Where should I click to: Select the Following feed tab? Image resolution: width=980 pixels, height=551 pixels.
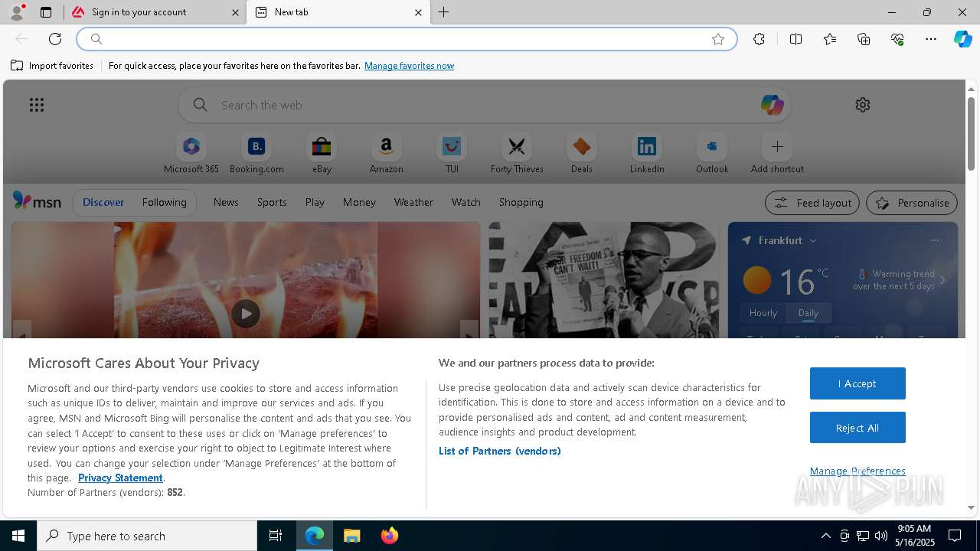click(164, 202)
